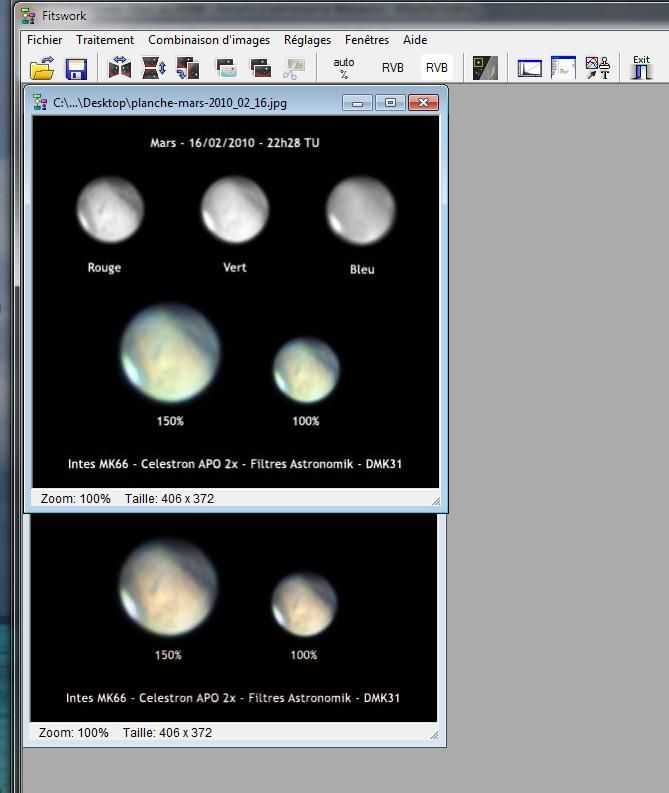Click the light blue image copy icon
The image size is (669, 793).
tap(226, 68)
